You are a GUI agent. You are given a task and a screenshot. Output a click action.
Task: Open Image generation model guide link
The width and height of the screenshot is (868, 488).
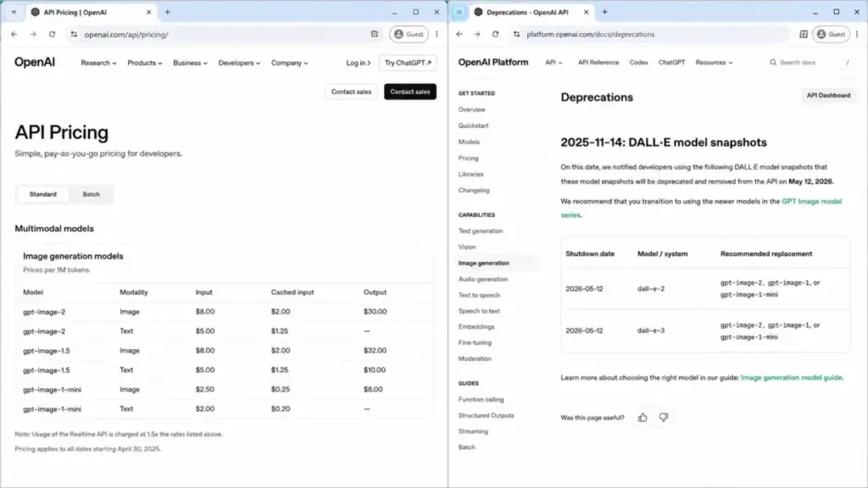coord(792,378)
